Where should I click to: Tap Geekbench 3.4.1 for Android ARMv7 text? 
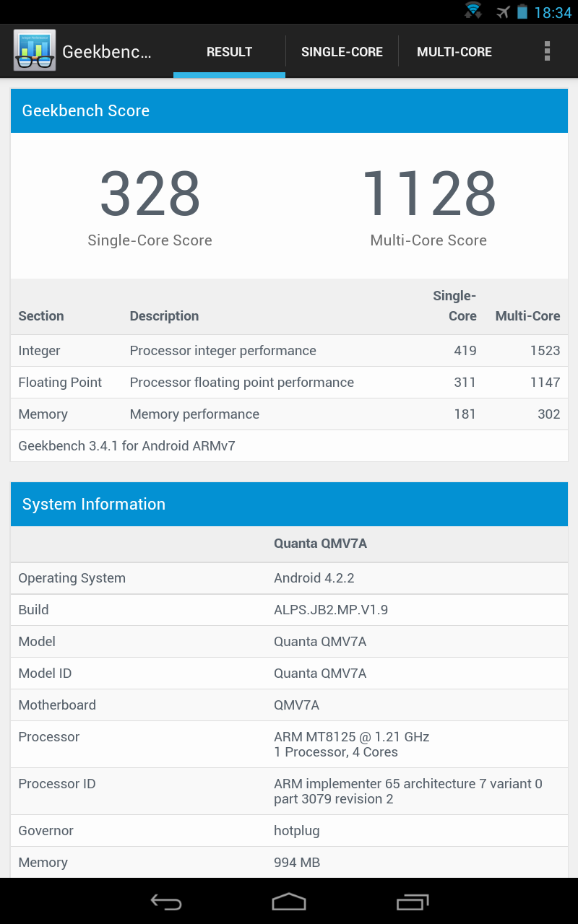click(x=126, y=446)
